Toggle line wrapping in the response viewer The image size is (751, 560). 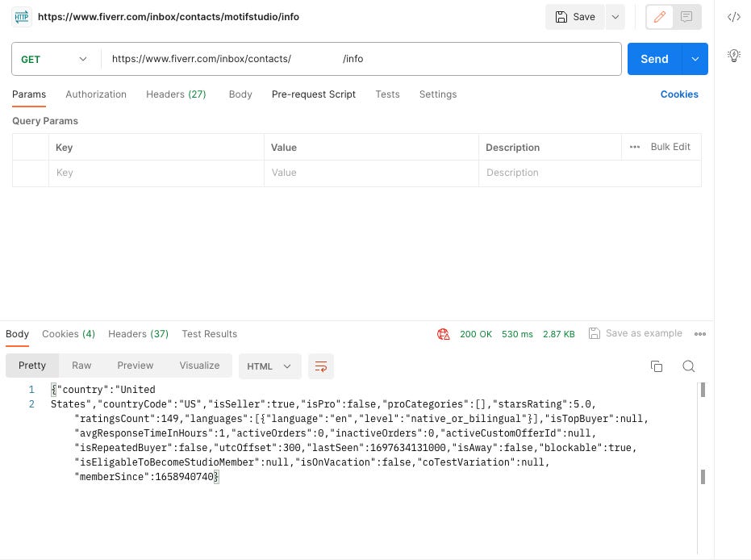pos(321,366)
